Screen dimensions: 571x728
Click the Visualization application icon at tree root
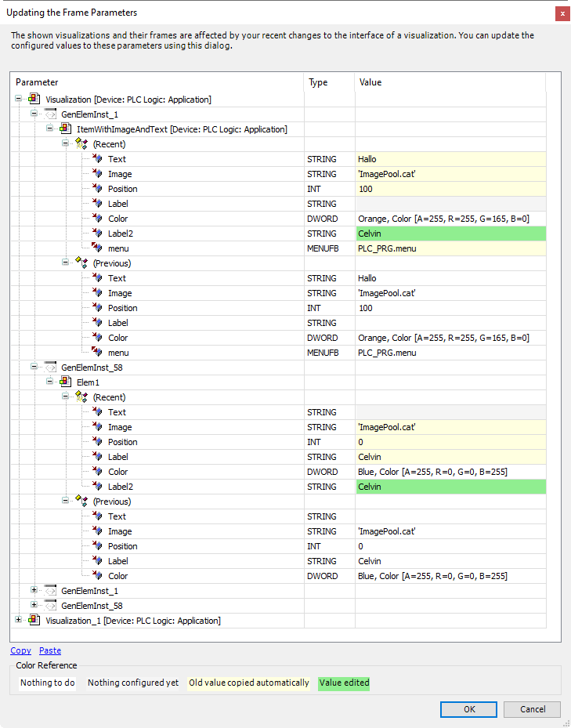34,100
